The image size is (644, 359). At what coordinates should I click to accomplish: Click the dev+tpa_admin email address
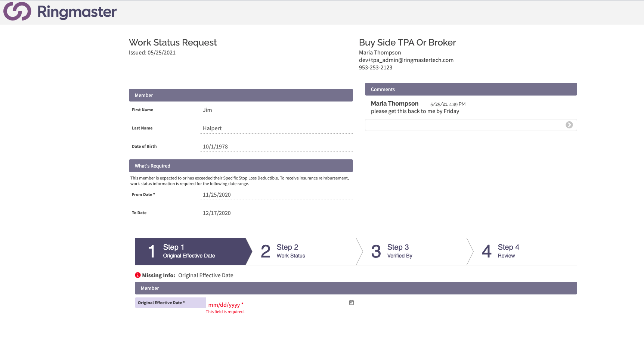(x=406, y=60)
